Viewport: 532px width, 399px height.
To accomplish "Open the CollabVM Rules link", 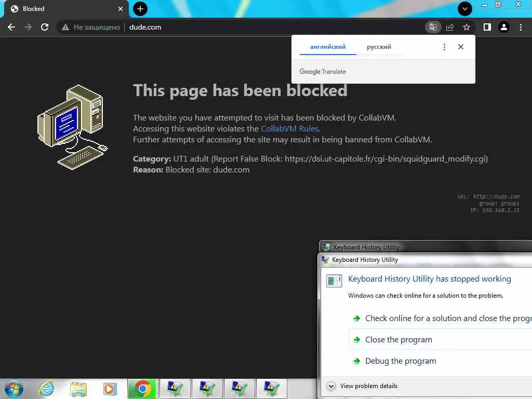I will pos(289,129).
